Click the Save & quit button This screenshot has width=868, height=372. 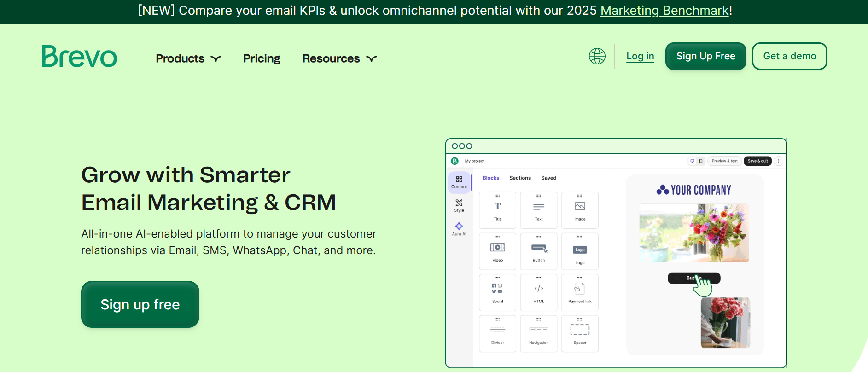coord(757,161)
